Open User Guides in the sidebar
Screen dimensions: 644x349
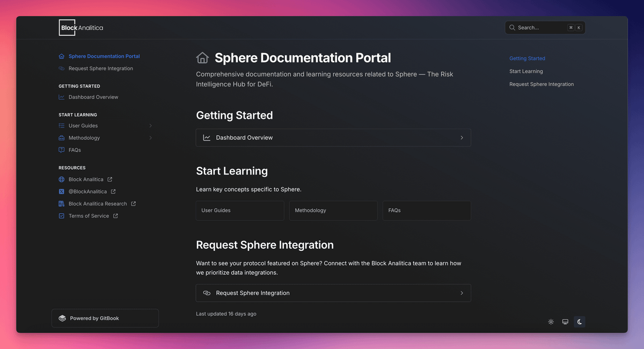[x=83, y=126]
